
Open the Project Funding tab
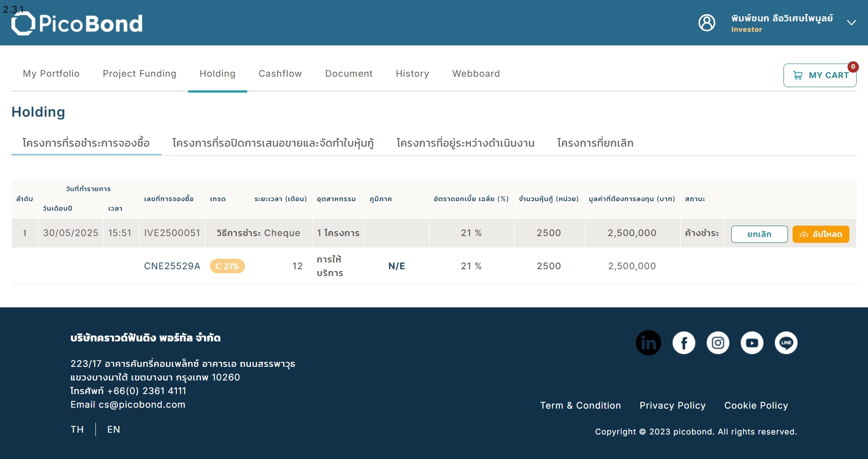tap(140, 74)
